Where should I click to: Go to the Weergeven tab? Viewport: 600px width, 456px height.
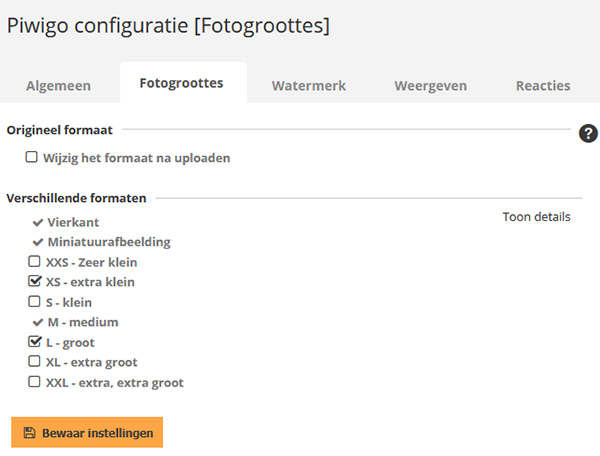tap(430, 86)
